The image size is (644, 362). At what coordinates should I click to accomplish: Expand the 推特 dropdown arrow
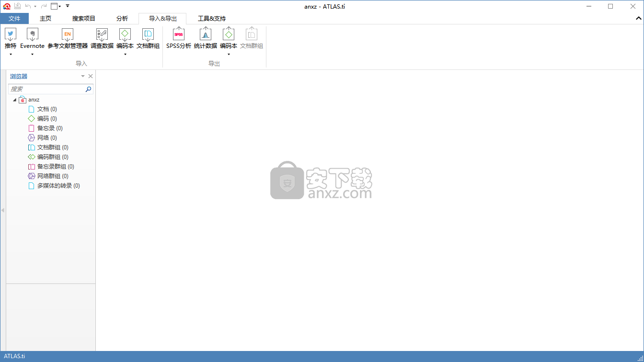(11, 54)
